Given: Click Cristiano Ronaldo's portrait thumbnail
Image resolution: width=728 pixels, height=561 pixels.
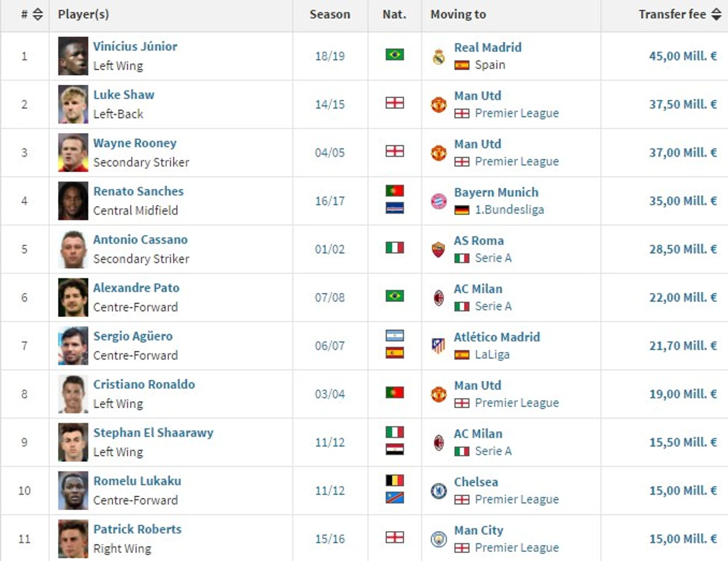Looking at the screenshot, I should 73,394.
